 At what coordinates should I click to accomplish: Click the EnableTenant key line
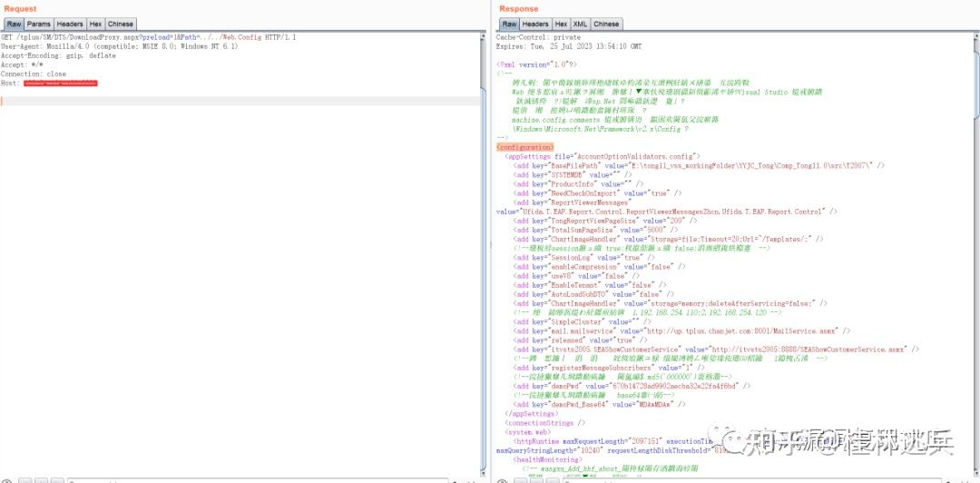pos(590,285)
